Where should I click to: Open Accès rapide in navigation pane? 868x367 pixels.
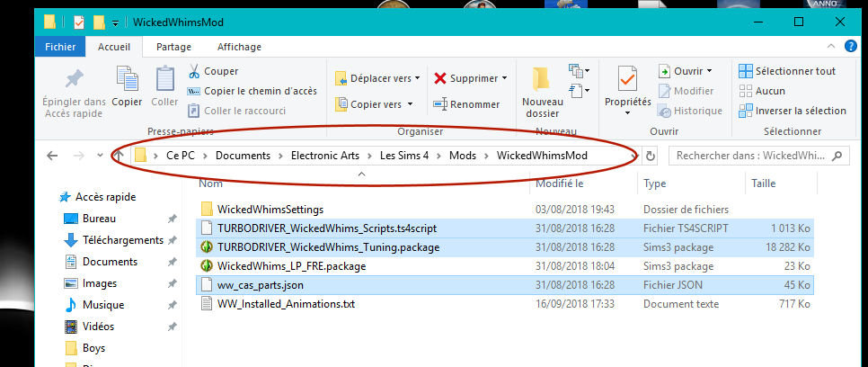(x=97, y=197)
